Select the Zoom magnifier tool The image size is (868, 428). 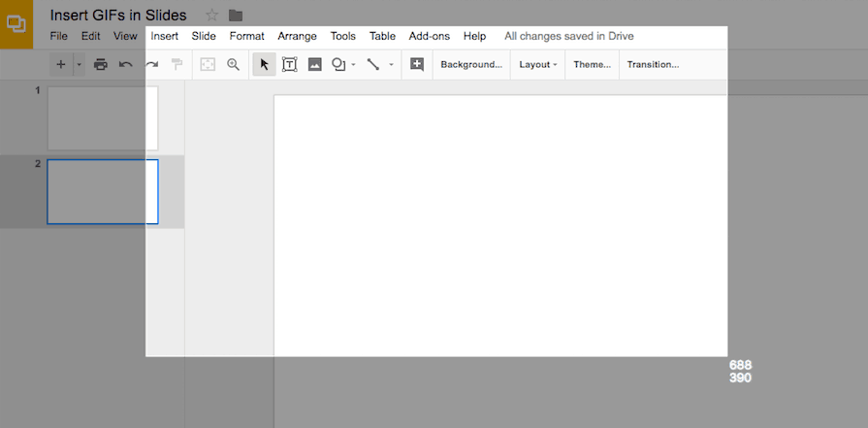(x=234, y=65)
